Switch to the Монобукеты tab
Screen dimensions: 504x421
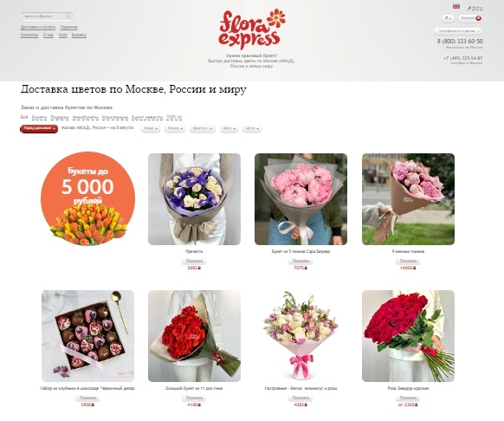[x=85, y=118]
